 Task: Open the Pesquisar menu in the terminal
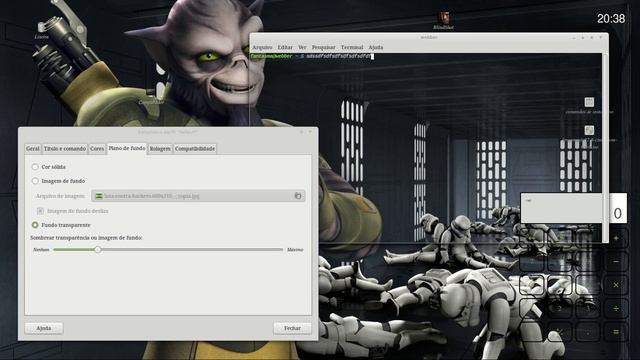point(323,47)
